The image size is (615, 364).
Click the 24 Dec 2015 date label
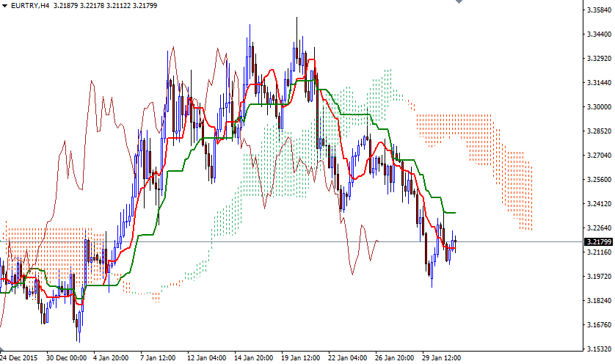(19, 357)
